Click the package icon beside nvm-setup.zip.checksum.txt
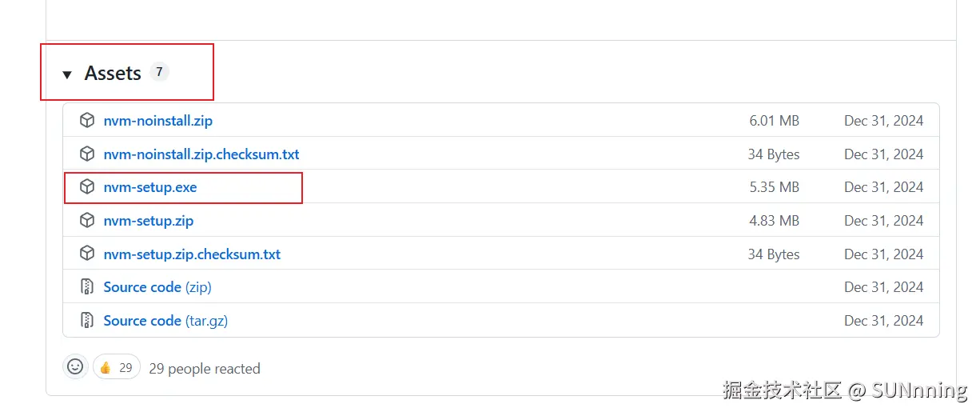Viewport: 980px width, 416px height. pos(87,254)
